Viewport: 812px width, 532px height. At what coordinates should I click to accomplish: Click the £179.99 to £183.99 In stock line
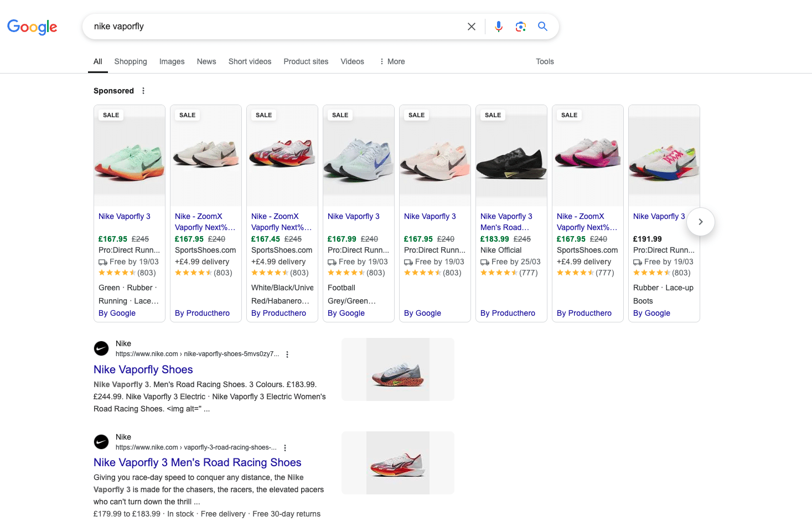pyautogui.click(x=207, y=514)
